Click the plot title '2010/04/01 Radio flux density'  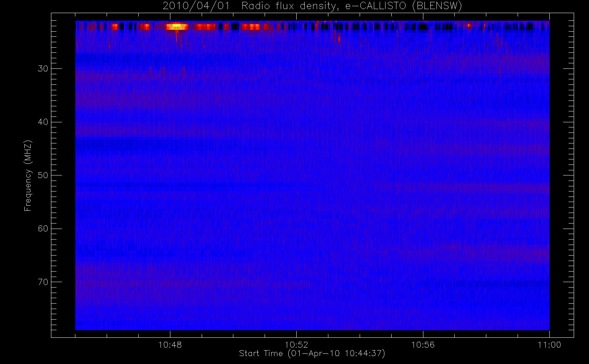312,6
